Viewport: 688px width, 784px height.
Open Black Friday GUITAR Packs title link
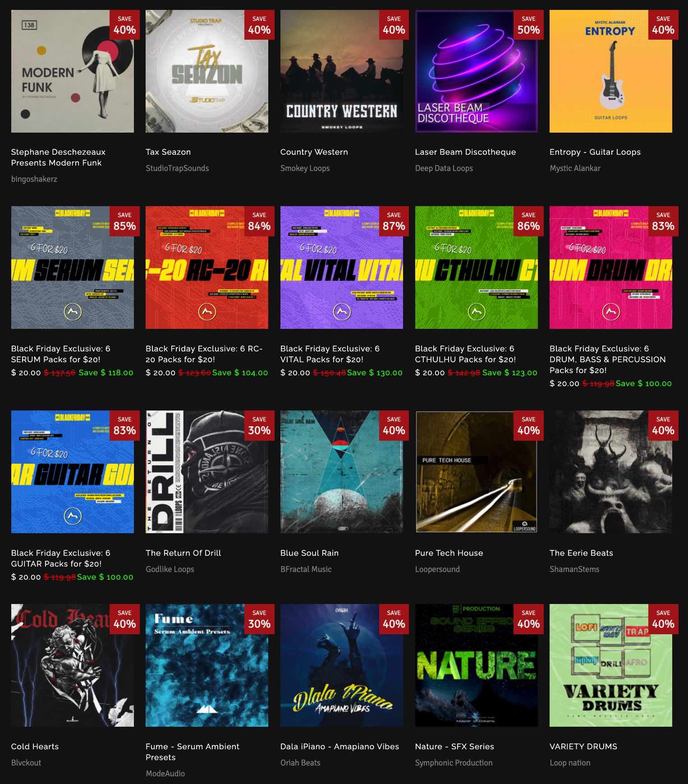61,558
